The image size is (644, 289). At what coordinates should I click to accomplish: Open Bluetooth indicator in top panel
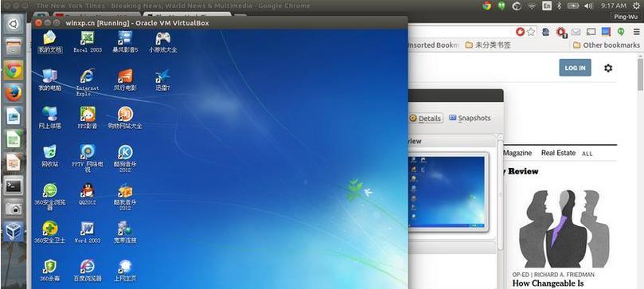[559, 6]
